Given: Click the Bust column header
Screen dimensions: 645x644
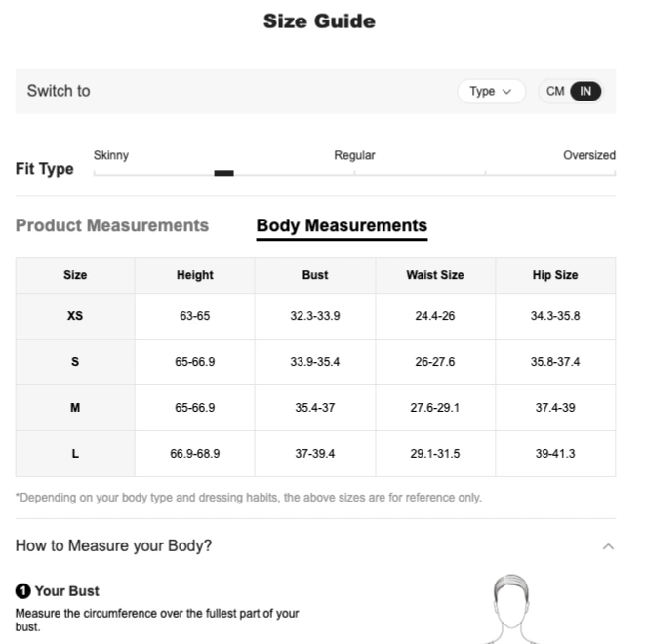Looking at the screenshot, I should click(x=315, y=275).
